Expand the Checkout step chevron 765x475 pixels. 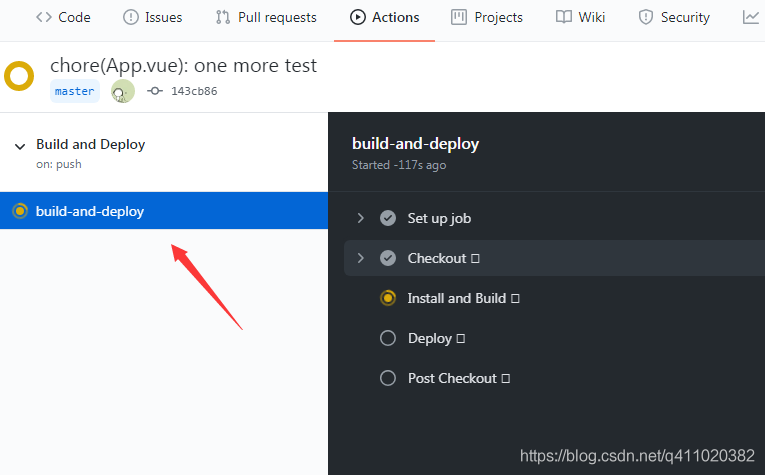[361, 258]
